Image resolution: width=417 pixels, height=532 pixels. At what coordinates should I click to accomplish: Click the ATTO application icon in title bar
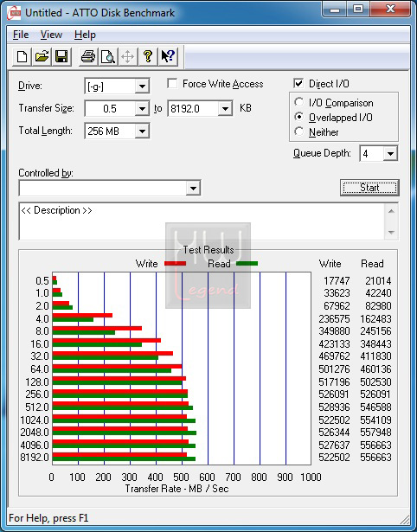click(14, 13)
